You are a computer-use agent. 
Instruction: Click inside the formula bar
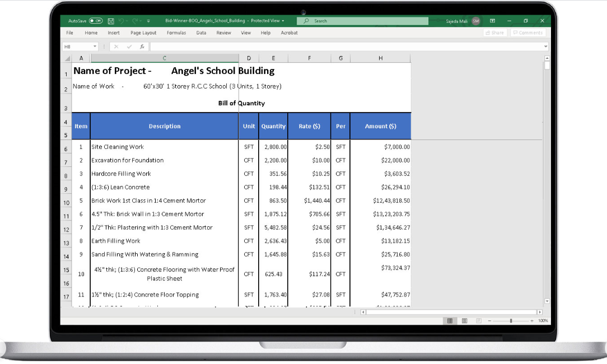coord(347,46)
